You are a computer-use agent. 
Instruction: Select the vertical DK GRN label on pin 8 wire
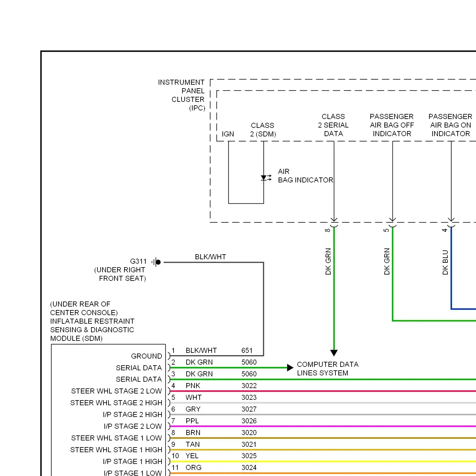click(x=328, y=261)
